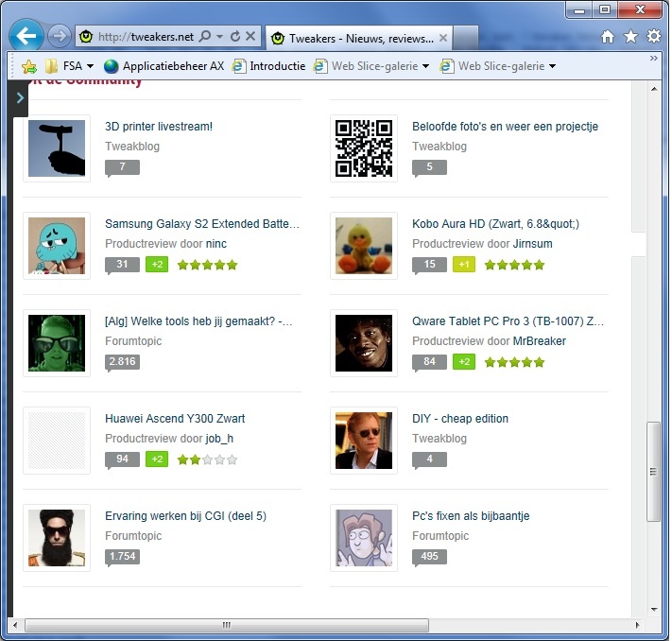Open the Home page icon
Viewport: 672px width, 641px height.
click(x=608, y=37)
